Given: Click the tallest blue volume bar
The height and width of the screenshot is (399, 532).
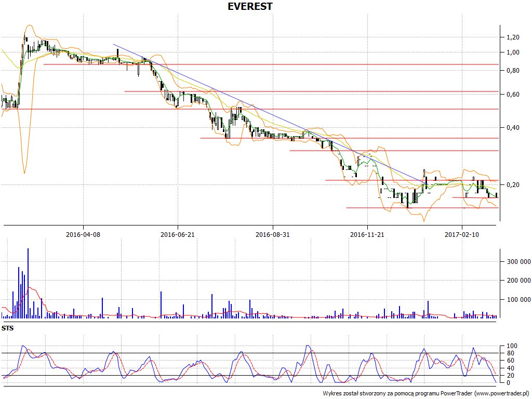Looking at the screenshot, I should (28, 283).
